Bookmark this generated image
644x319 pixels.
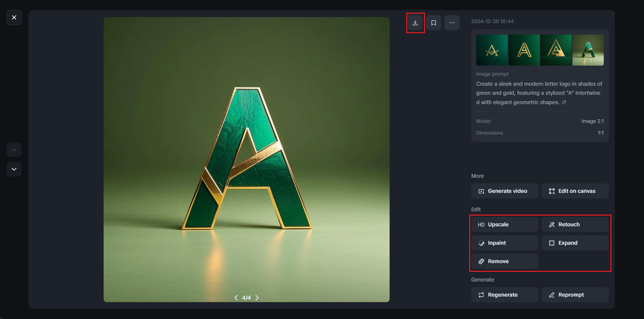(434, 23)
